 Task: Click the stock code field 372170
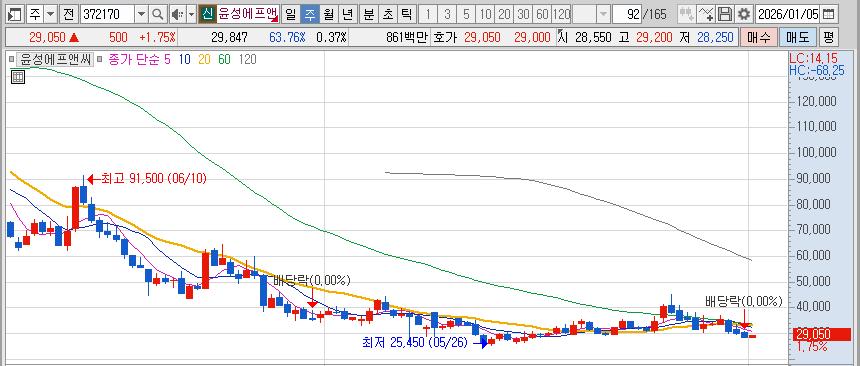(x=107, y=14)
